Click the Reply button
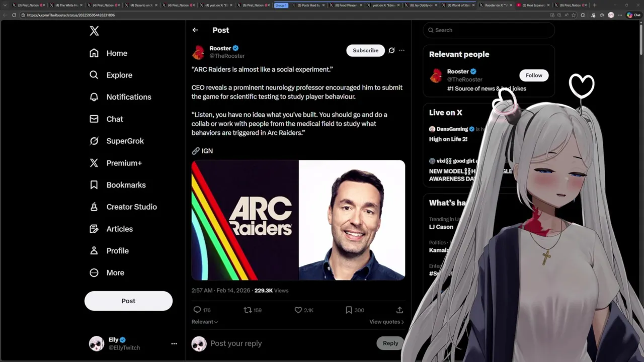 (390, 343)
